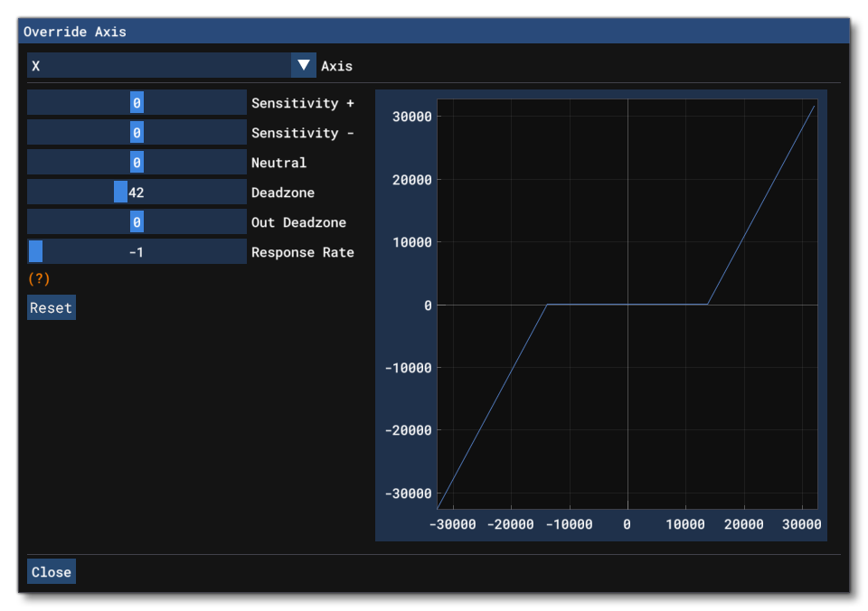Click the Neutral text label

click(x=278, y=163)
